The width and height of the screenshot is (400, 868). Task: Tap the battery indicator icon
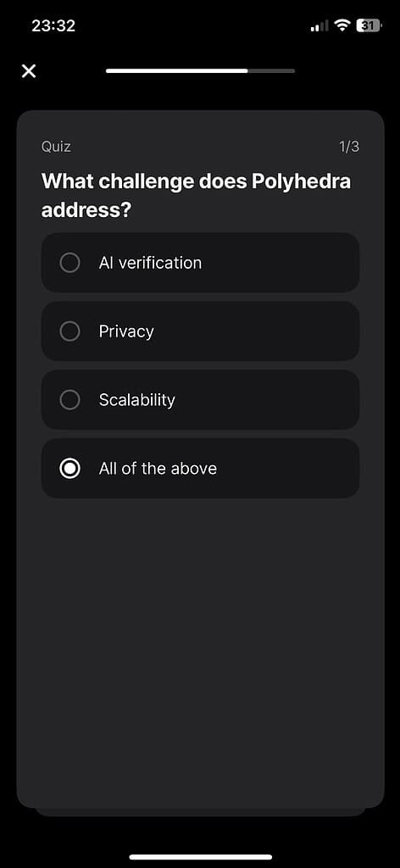(x=369, y=25)
